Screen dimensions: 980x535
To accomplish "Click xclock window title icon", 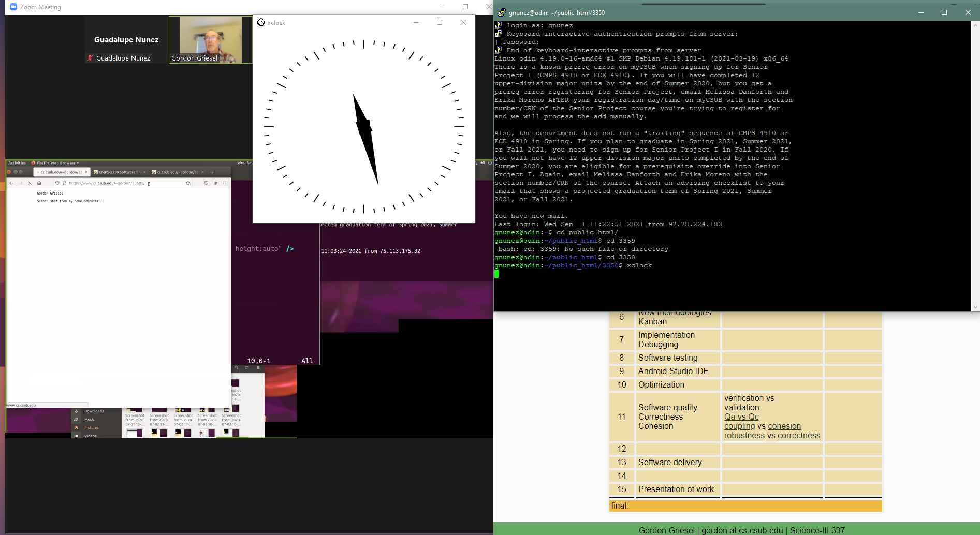I will (261, 22).
